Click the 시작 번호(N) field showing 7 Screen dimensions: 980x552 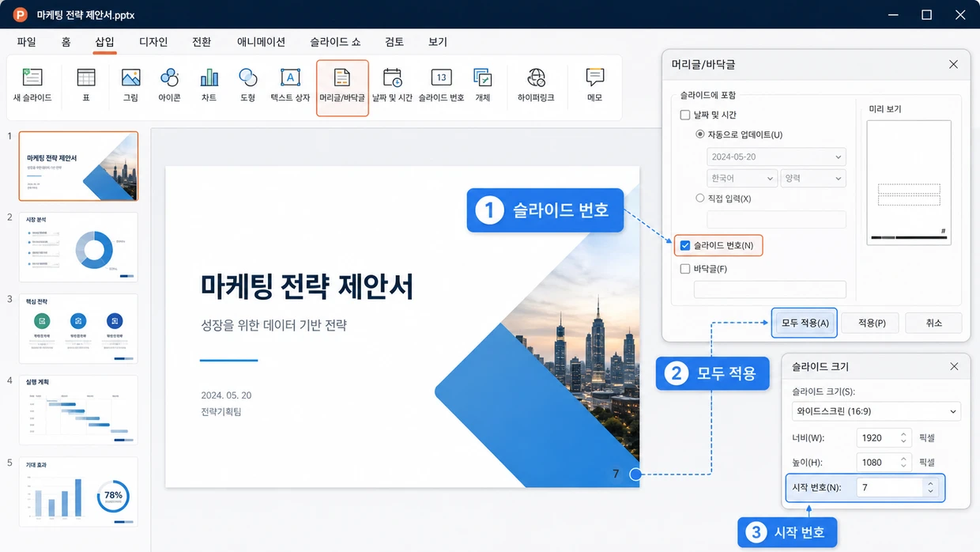coord(890,488)
